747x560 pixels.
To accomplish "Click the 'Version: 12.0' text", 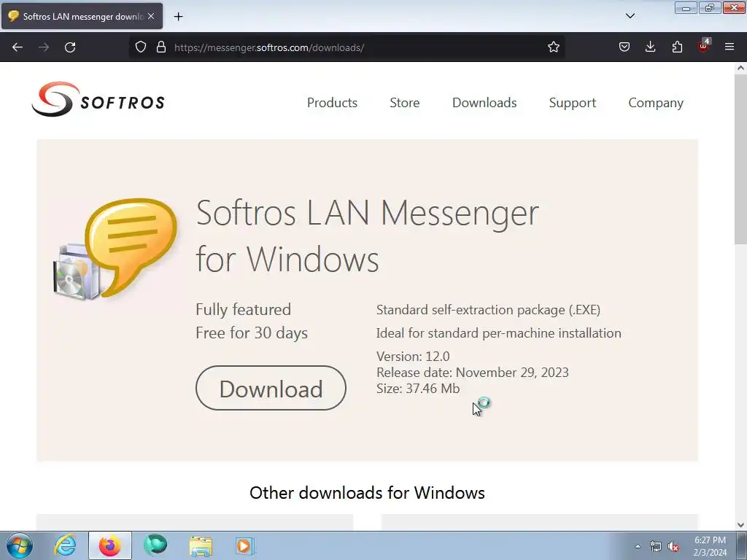I will tap(413, 356).
